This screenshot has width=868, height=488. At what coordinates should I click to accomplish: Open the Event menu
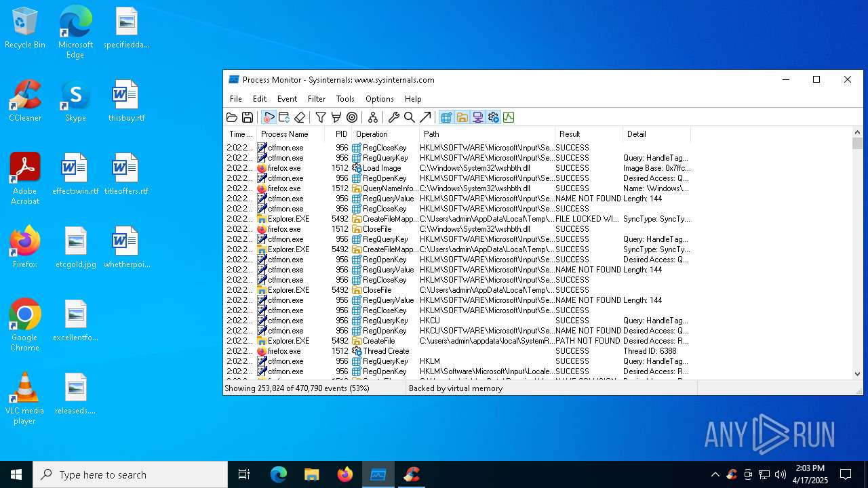(x=287, y=99)
